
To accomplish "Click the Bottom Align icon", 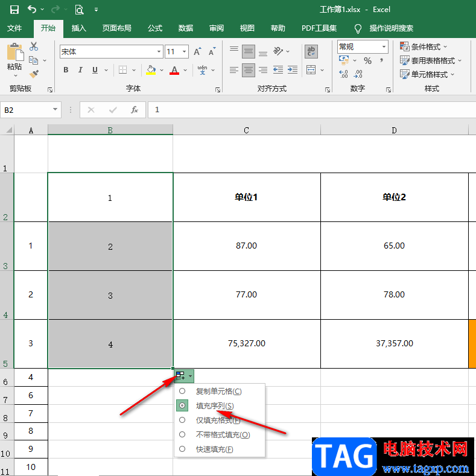I will pos(263,54).
